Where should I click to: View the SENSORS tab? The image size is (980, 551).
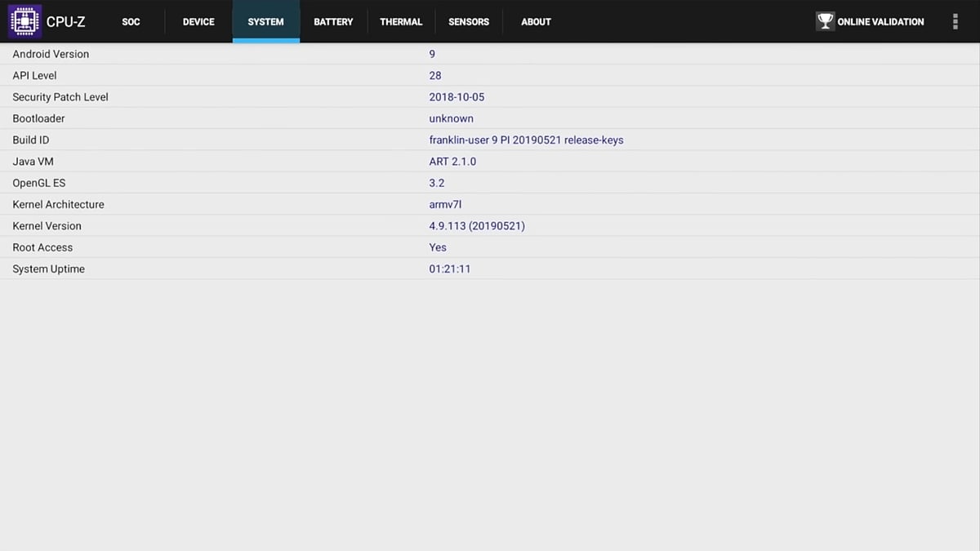point(469,22)
